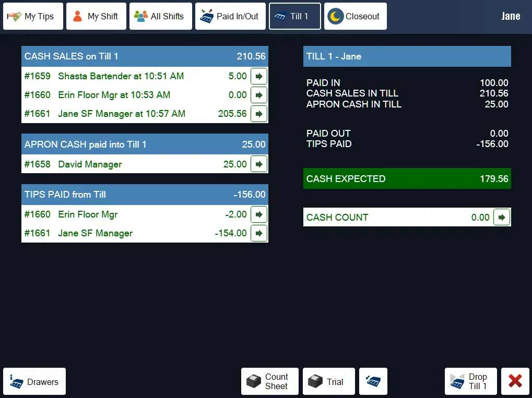The image size is (532, 398).
Task: Open the My Tips tab
Action: tap(33, 16)
